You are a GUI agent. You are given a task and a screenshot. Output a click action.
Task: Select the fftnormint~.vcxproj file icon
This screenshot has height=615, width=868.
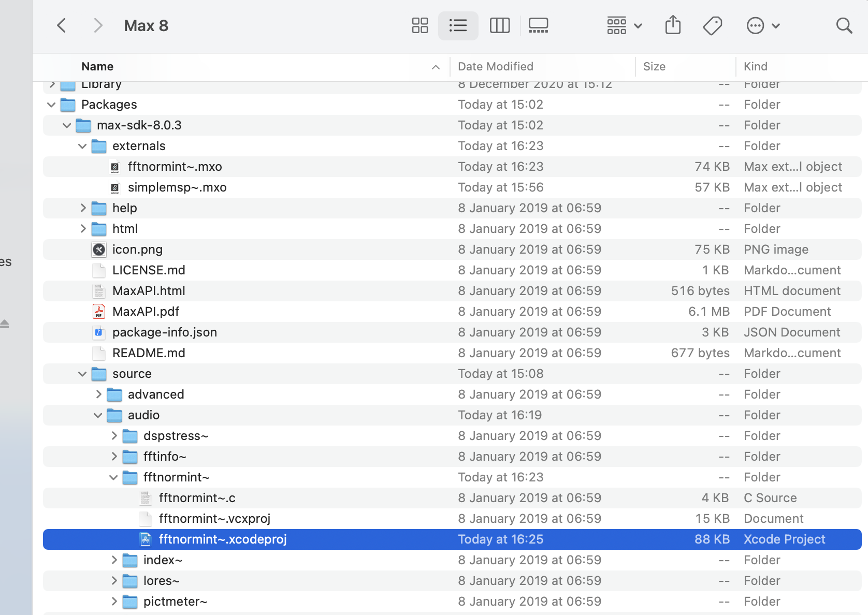coord(146,519)
